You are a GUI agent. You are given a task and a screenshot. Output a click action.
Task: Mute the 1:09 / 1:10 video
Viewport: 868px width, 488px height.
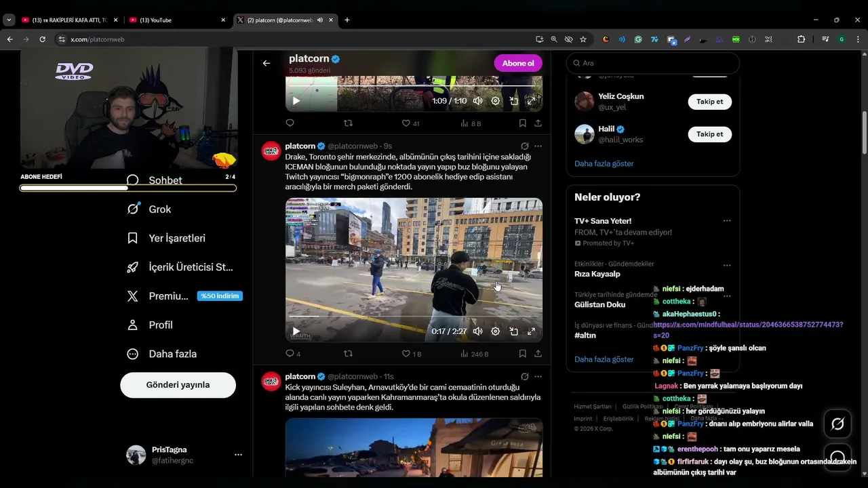pyautogui.click(x=477, y=101)
